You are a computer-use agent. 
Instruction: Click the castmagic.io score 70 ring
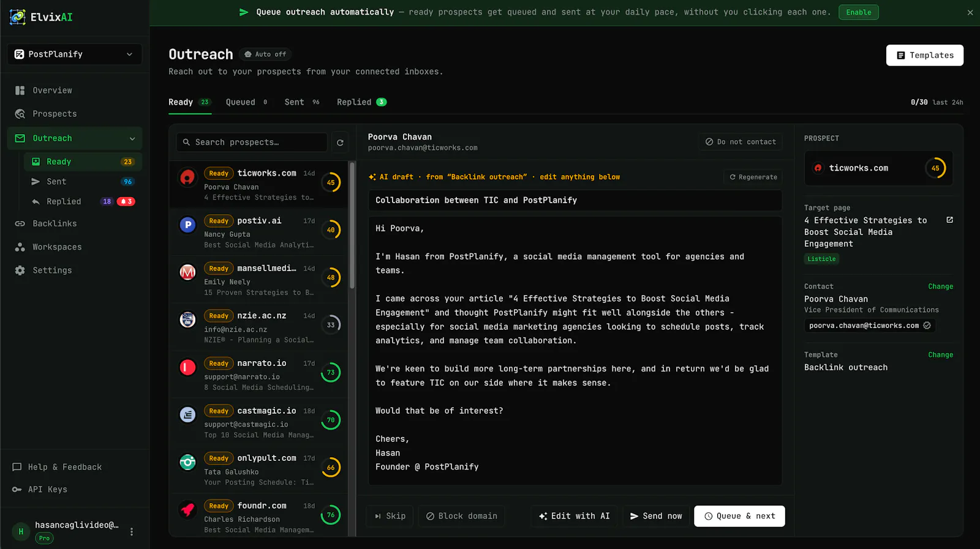pos(331,420)
